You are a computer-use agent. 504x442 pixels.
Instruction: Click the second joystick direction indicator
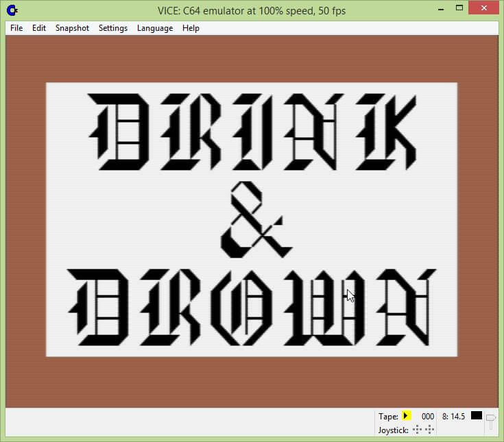point(429,430)
